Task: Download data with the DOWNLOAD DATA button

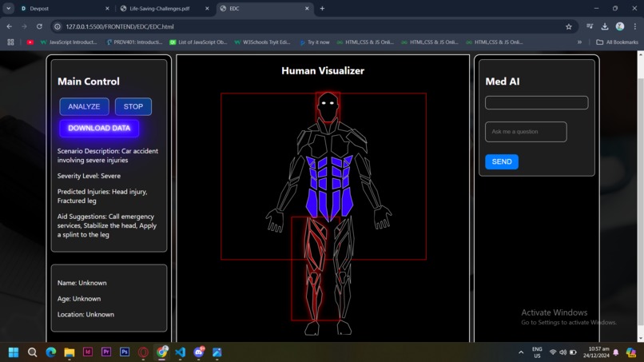Action: (x=99, y=128)
